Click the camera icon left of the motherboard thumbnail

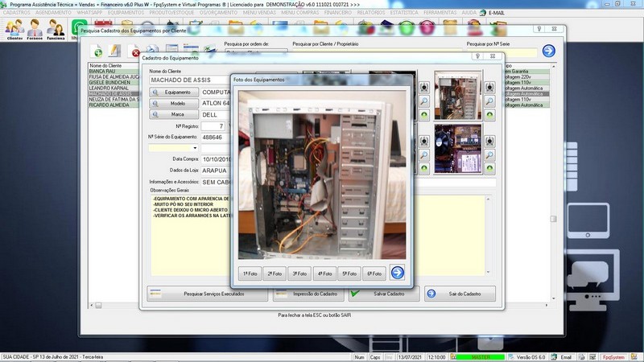click(424, 142)
